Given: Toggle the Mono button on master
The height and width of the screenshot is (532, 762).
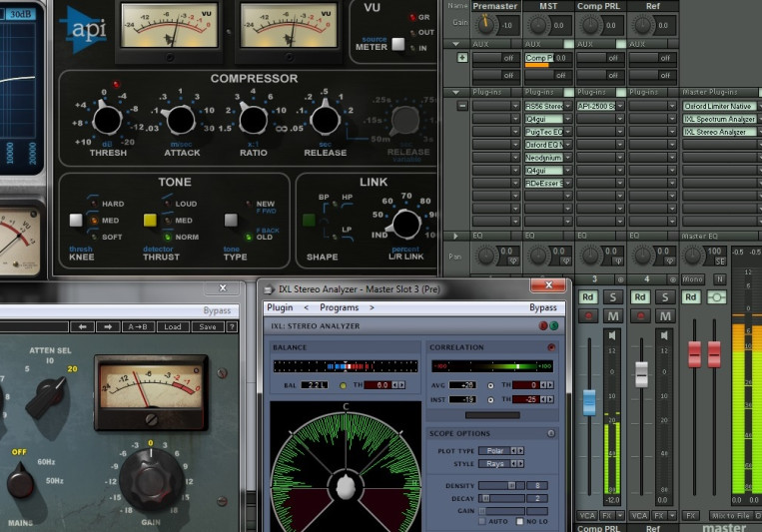Looking at the screenshot, I should click(x=692, y=279).
